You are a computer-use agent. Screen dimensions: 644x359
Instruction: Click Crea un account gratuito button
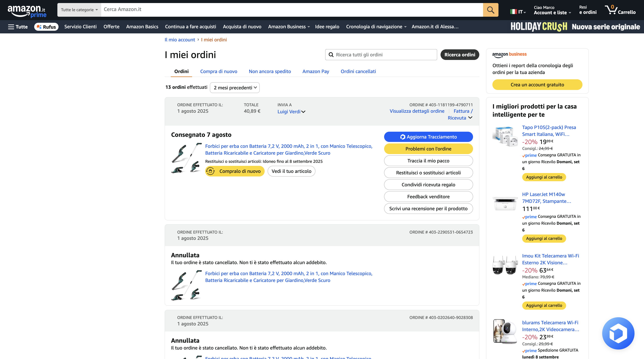[537, 85]
